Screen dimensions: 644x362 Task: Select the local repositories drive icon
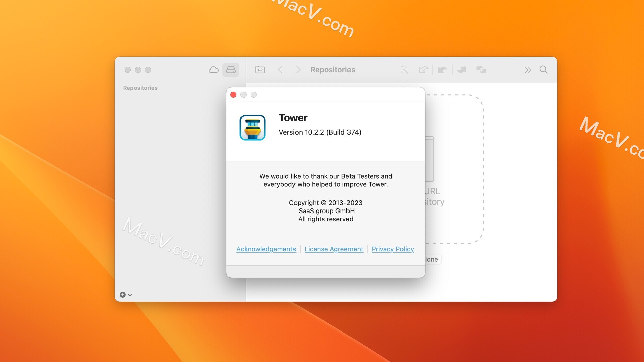(x=231, y=70)
